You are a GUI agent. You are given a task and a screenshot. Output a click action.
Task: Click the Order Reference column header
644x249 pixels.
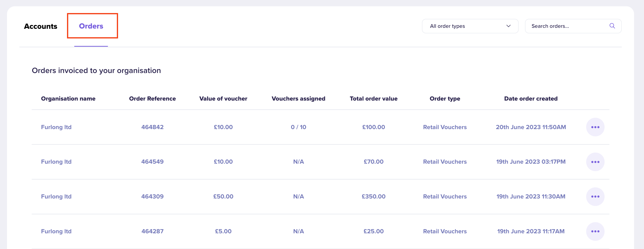click(152, 99)
